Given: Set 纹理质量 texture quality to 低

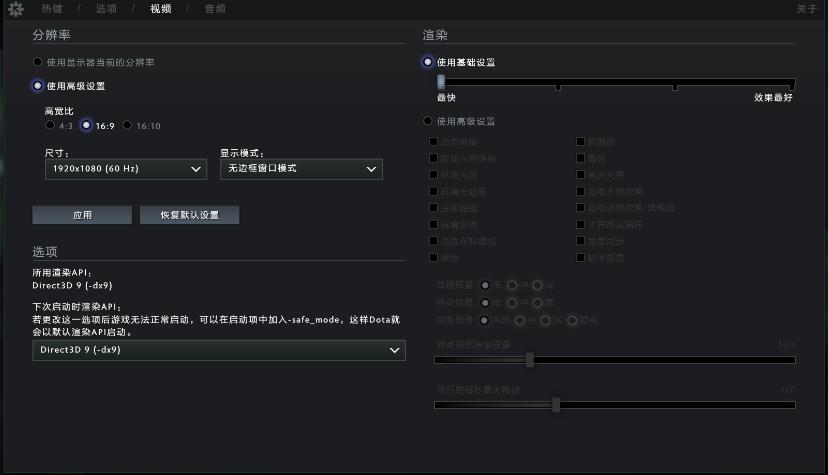Looking at the screenshot, I should (485, 285).
